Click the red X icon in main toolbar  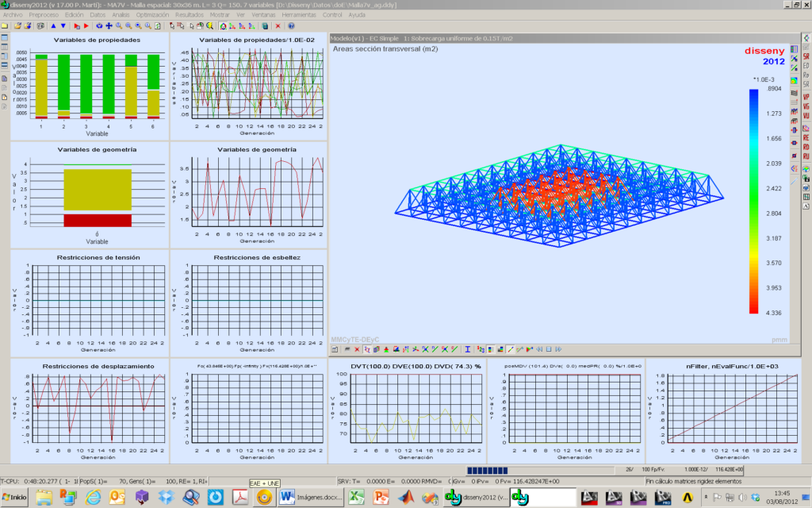pos(278,25)
